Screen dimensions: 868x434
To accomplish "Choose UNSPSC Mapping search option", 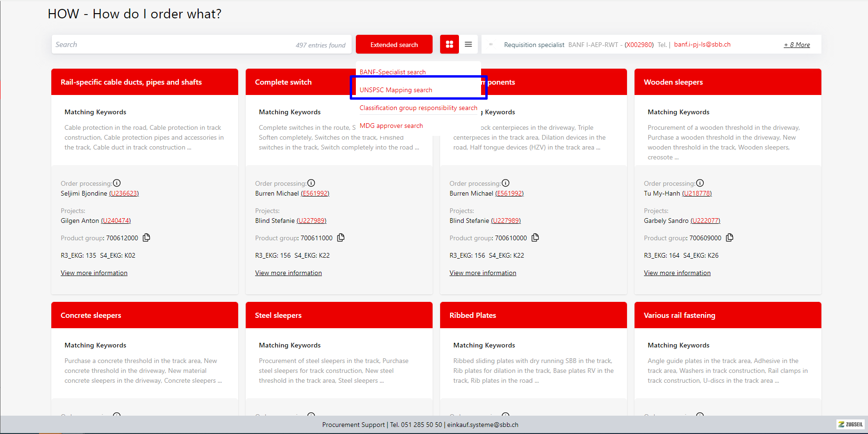I will 396,90.
